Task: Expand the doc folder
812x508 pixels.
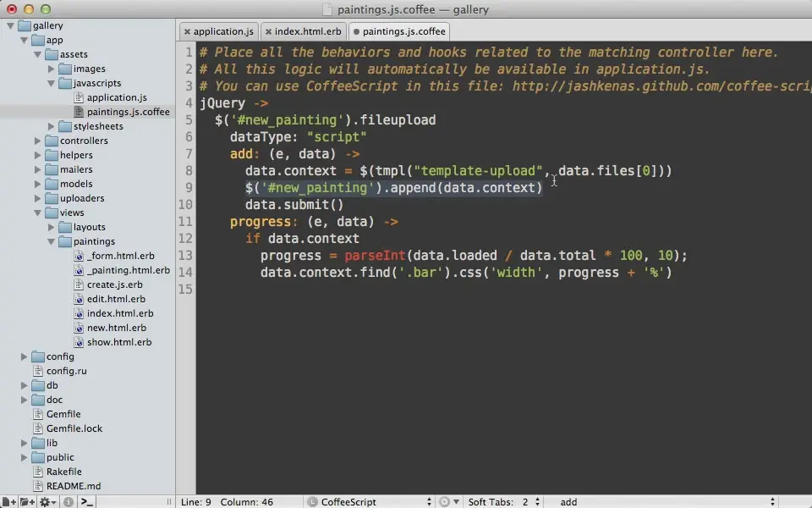Action: (x=24, y=400)
